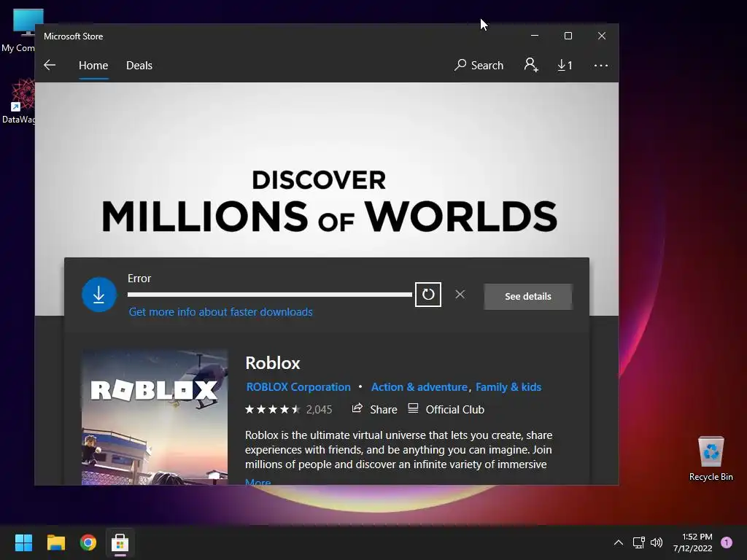Viewport: 747px width, 560px height.
Task: Click the sign-in account icon
Action: click(531, 65)
